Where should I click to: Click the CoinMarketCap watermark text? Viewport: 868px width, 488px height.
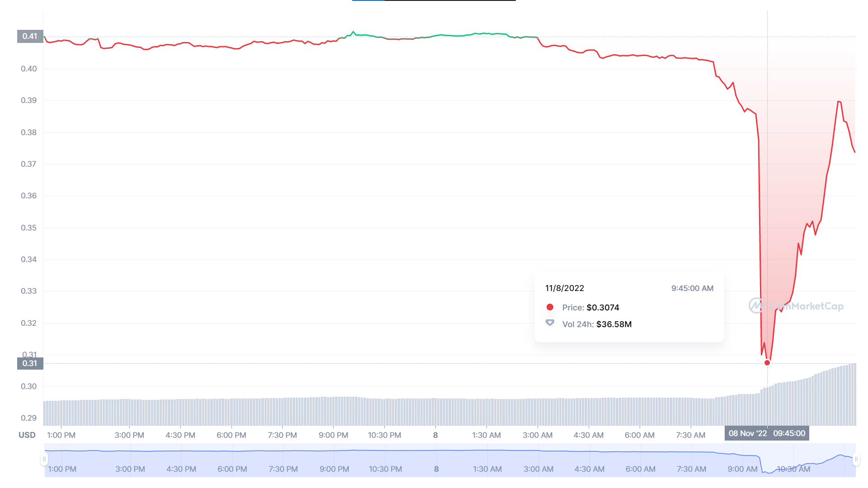[807, 306]
